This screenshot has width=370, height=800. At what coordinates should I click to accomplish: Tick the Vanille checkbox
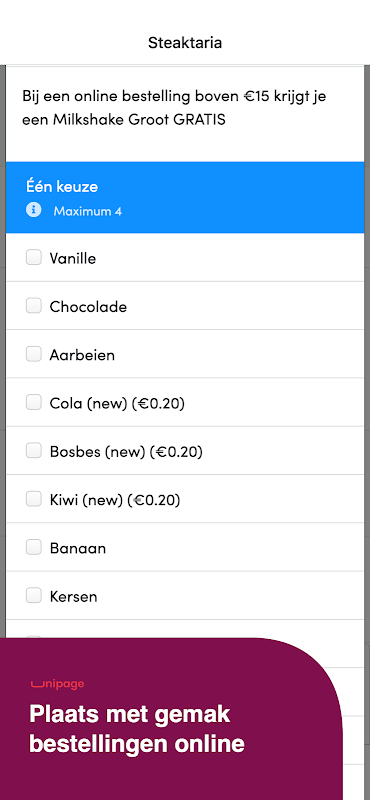point(34,258)
